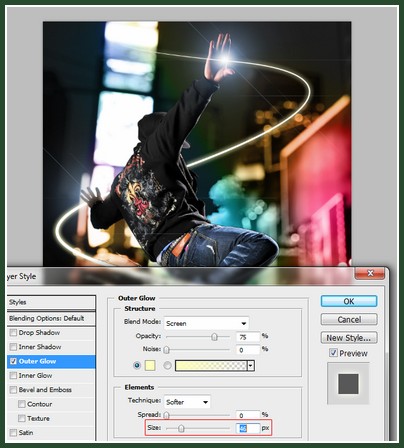The width and height of the screenshot is (404, 448).
Task: Open the Blend Mode dropdown
Action: pos(206,323)
